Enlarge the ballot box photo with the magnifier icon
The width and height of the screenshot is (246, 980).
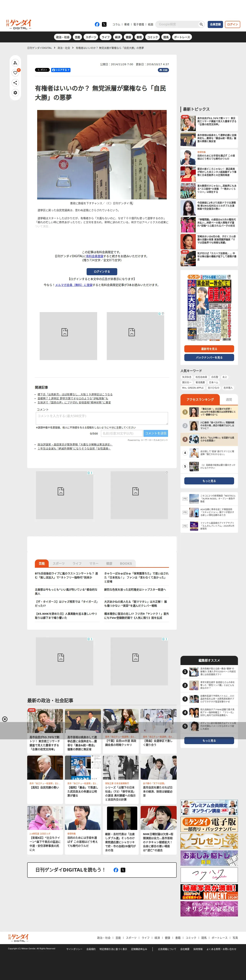tap(131, 203)
